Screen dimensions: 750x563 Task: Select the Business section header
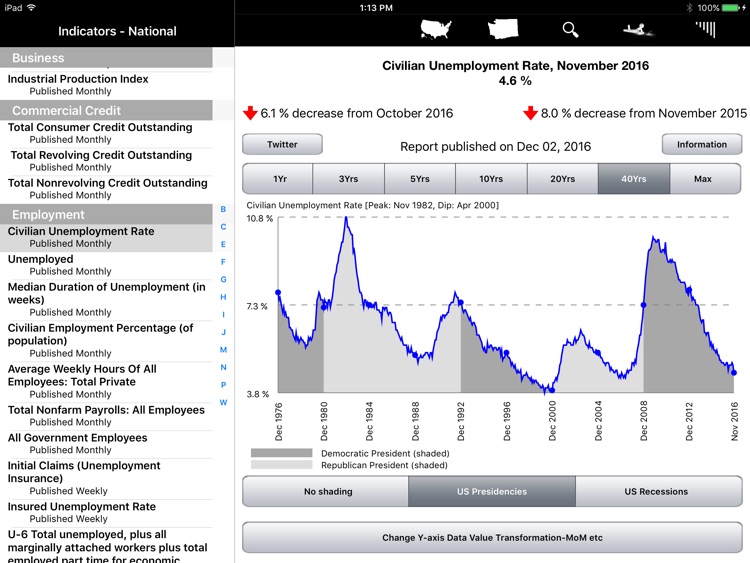[x=106, y=58]
